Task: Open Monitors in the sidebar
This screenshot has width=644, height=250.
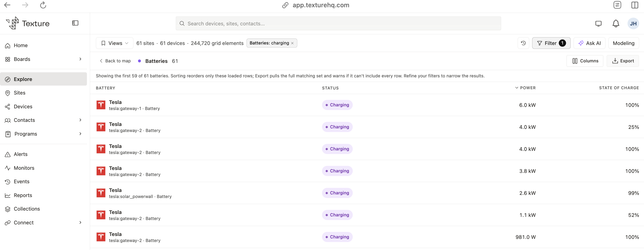Action: tap(44, 168)
